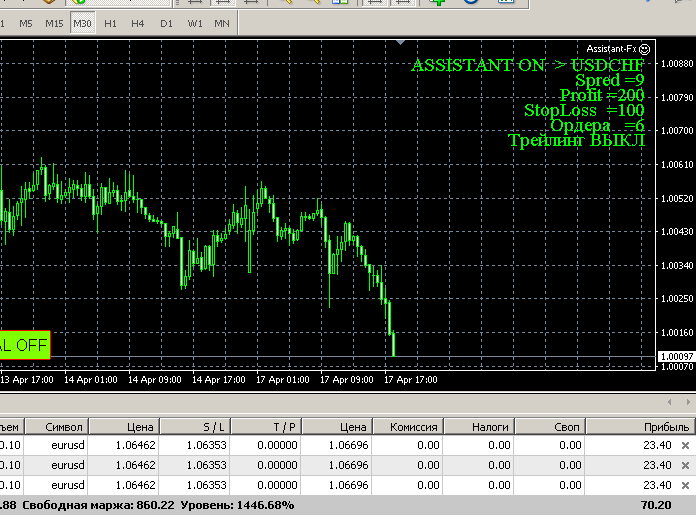The width and height of the screenshot is (696, 520).
Task: Switch to MN monthly timeframe
Action: point(221,22)
